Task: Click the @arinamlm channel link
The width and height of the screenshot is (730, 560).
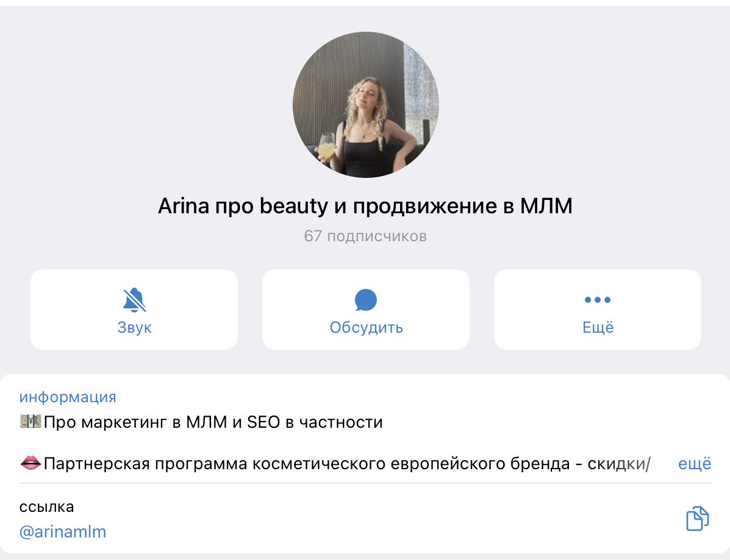Action: 63,531
